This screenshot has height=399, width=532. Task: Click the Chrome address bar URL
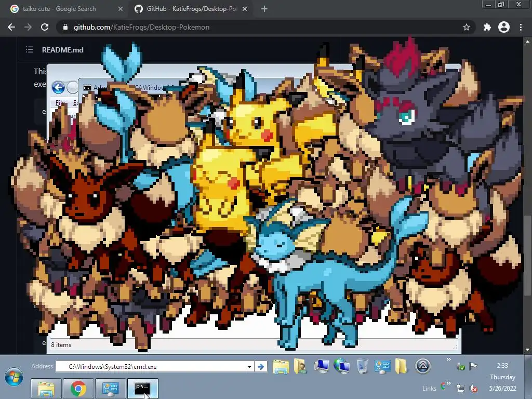141,27
